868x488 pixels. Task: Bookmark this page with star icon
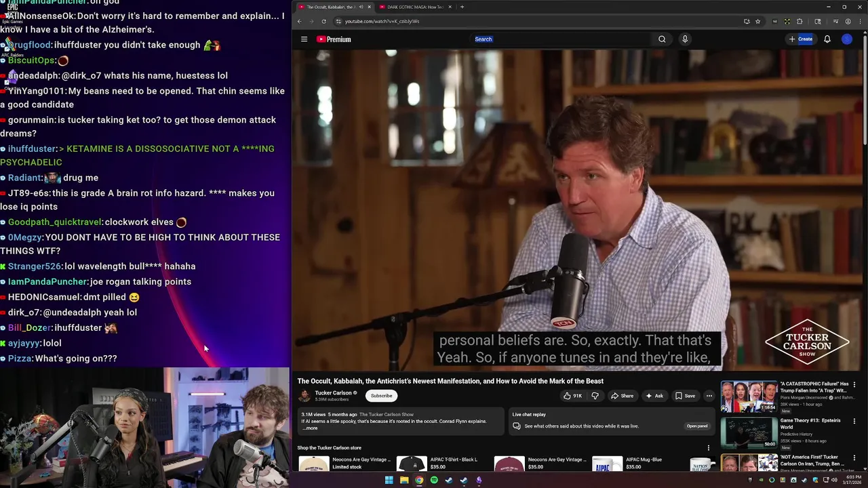pos(758,21)
